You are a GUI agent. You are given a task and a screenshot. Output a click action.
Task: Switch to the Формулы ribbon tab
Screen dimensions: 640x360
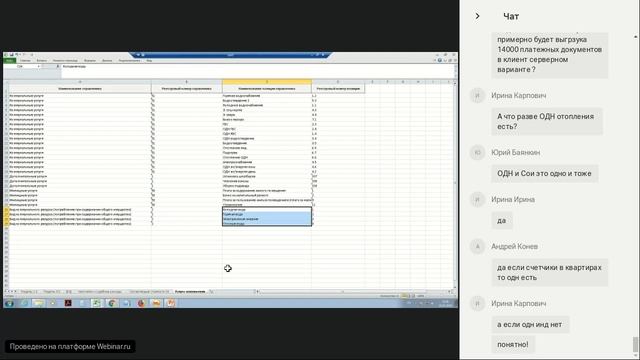[90, 60]
